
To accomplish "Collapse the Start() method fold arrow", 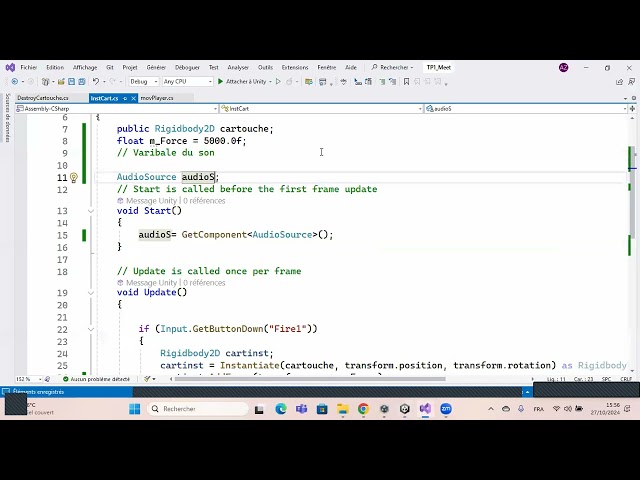I will pyautogui.click(x=91, y=211).
